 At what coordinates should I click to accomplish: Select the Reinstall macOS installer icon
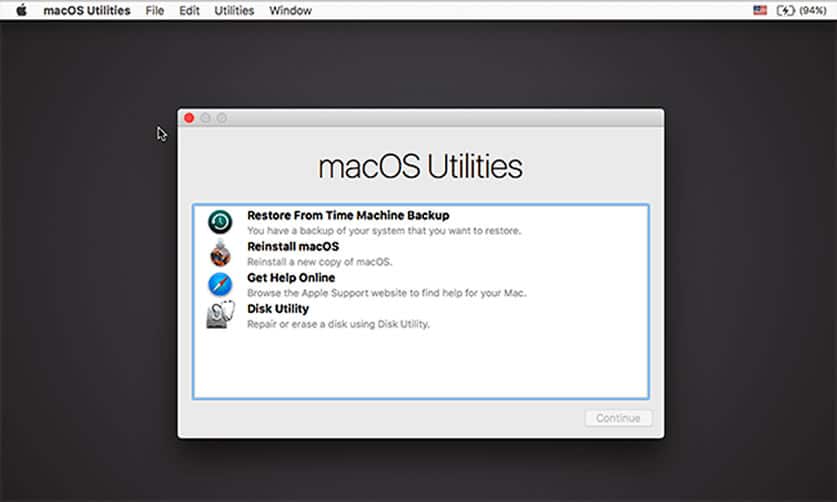click(220, 253)
